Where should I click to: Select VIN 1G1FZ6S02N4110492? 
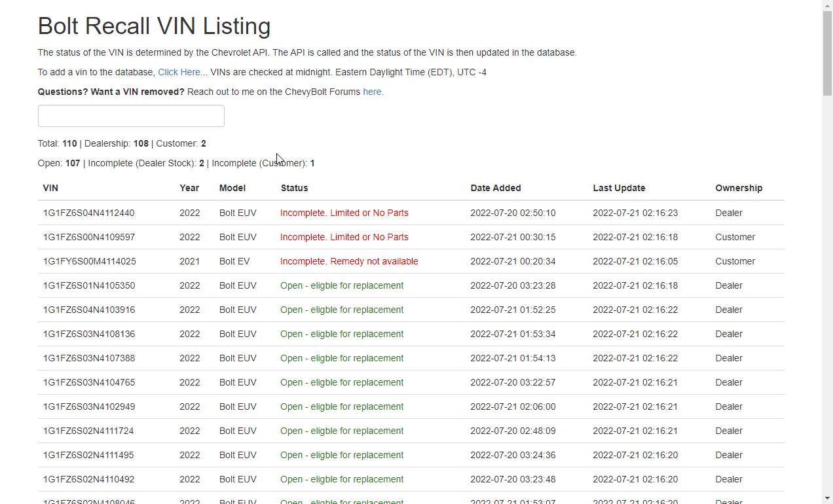coord(88,479)
